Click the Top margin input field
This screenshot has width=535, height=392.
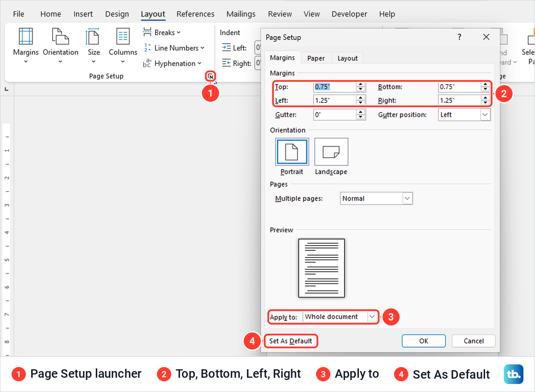click(x=334, y=87)
